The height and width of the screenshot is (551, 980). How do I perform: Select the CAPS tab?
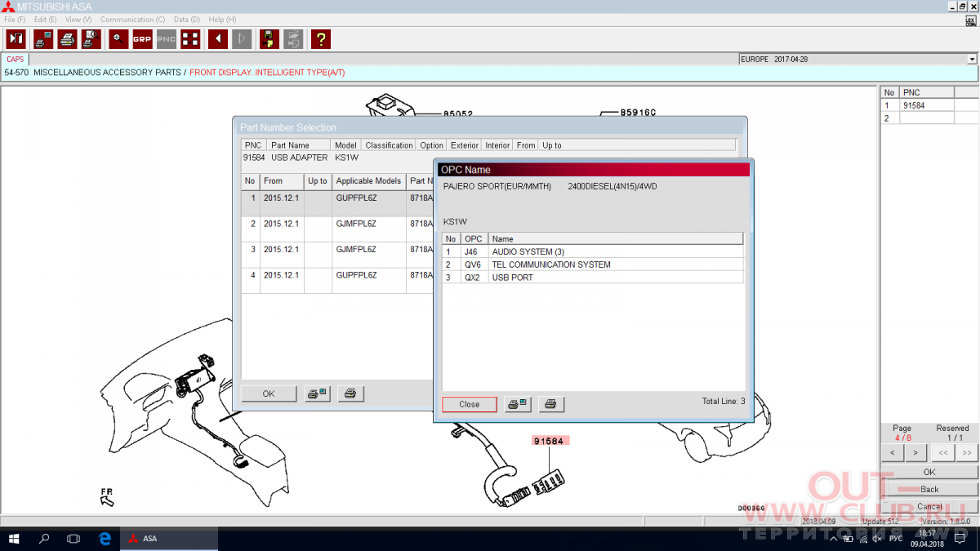16,60
